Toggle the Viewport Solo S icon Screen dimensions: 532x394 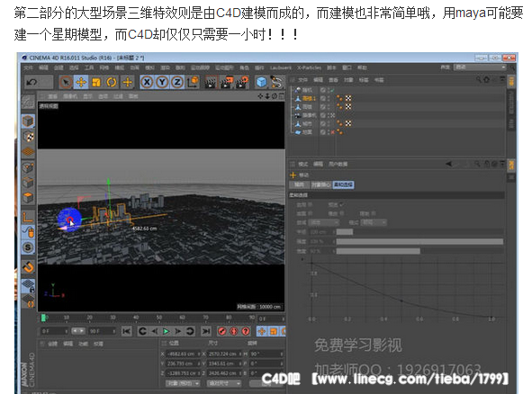(28, 247)
